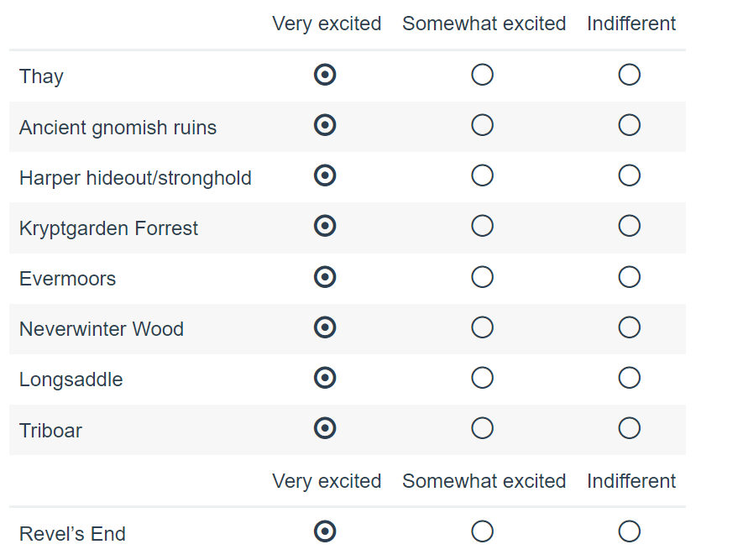This screenshot has width=748, height=560.
Task: Select Somewhat excited for Longsaddle
Action: click(x=482, y=378)
